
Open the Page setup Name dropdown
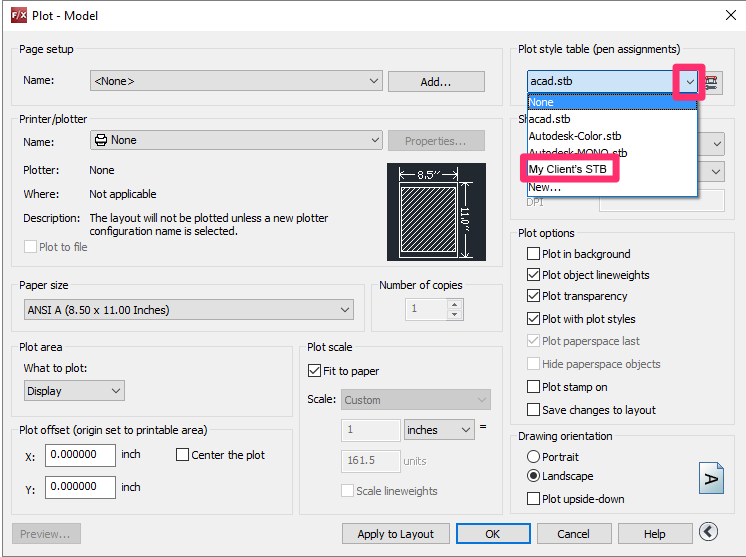coord(236,81)
